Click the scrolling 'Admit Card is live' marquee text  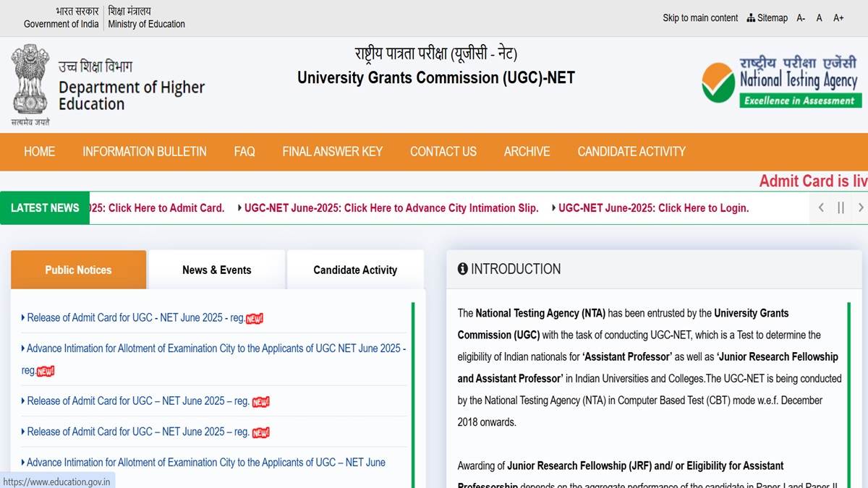tap(813, 181)
